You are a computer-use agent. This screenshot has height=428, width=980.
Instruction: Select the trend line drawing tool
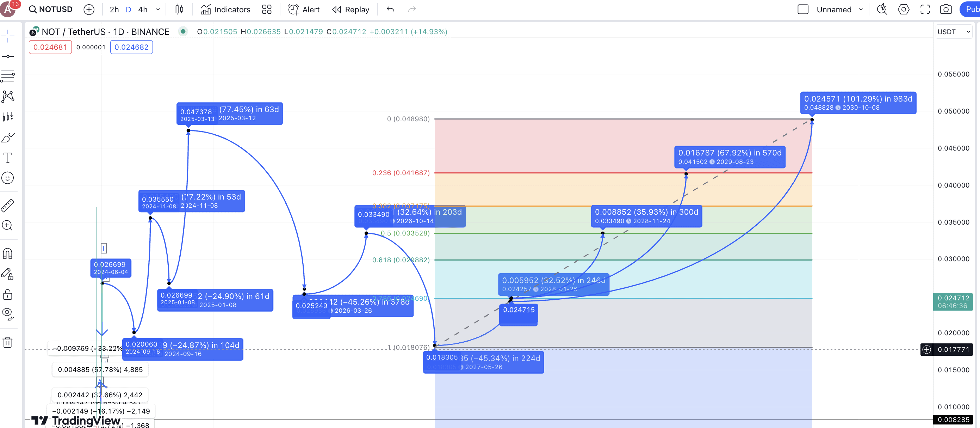coord(8,56)
